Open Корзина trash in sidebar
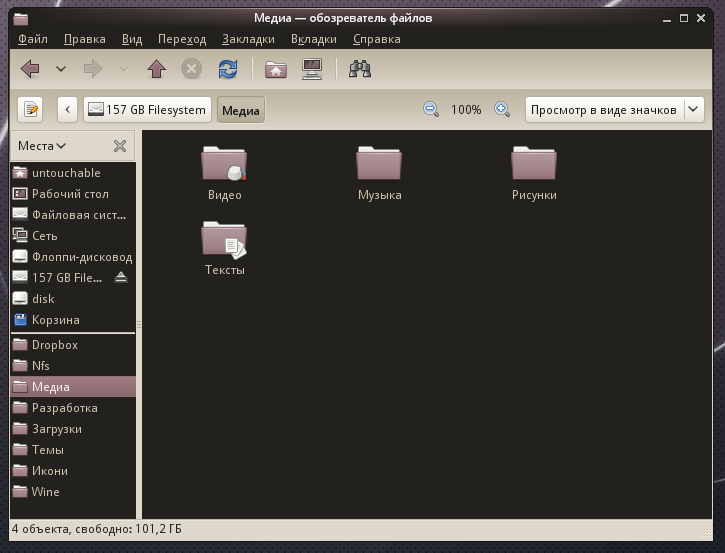Image resolution: width=725 pixels, height=553 pixels. 73,320
